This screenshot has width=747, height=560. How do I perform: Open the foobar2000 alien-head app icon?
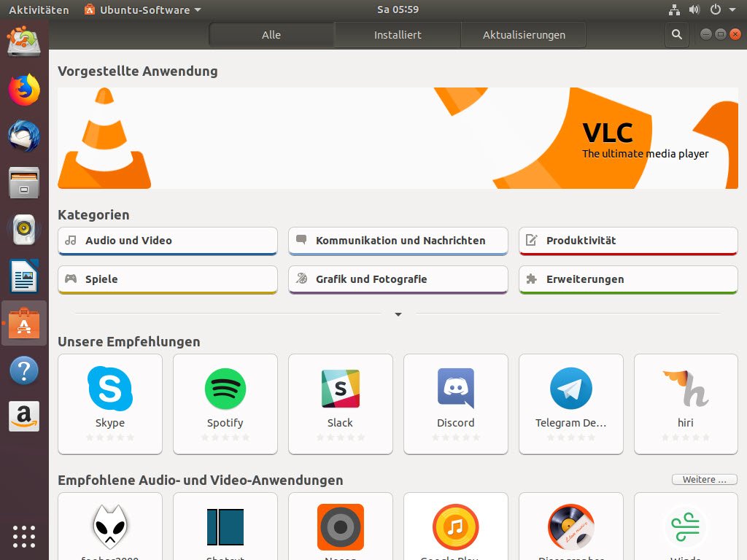coord(110,526)
